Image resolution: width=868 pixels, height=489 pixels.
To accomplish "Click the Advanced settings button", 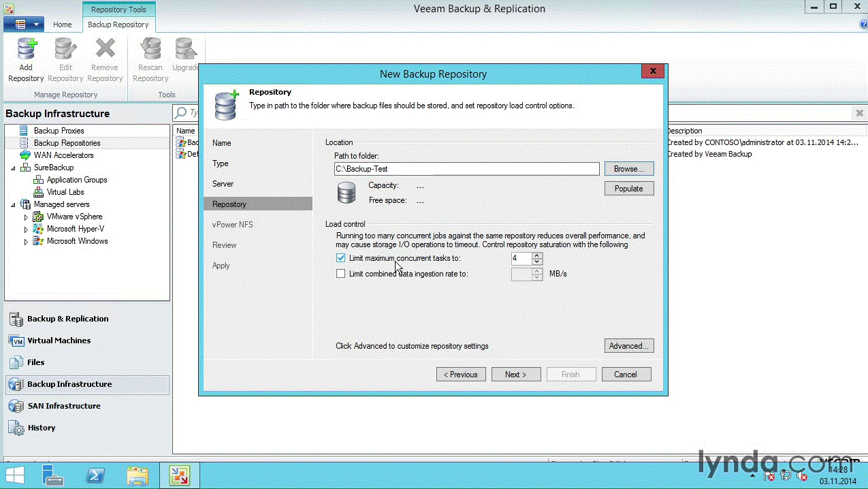I will [x=628, y=346].
